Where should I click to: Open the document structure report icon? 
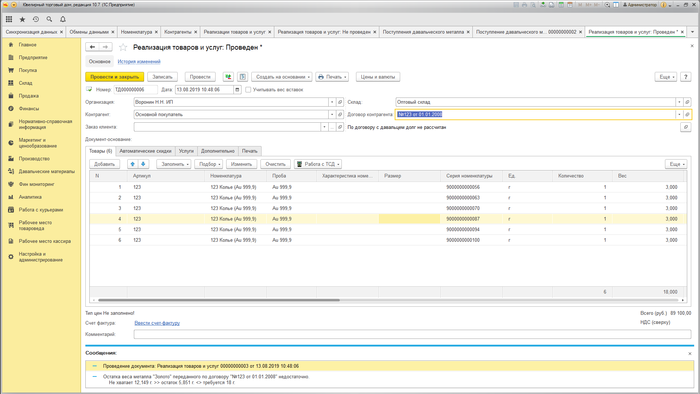(x=242, y=77)
